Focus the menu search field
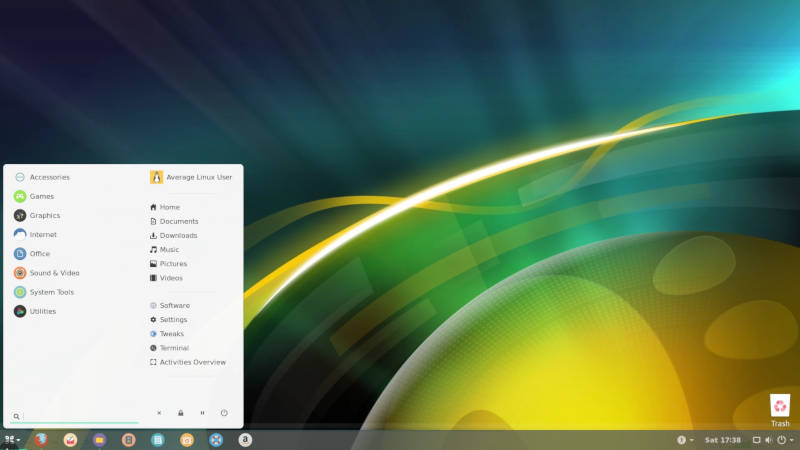 coord(74,416)
